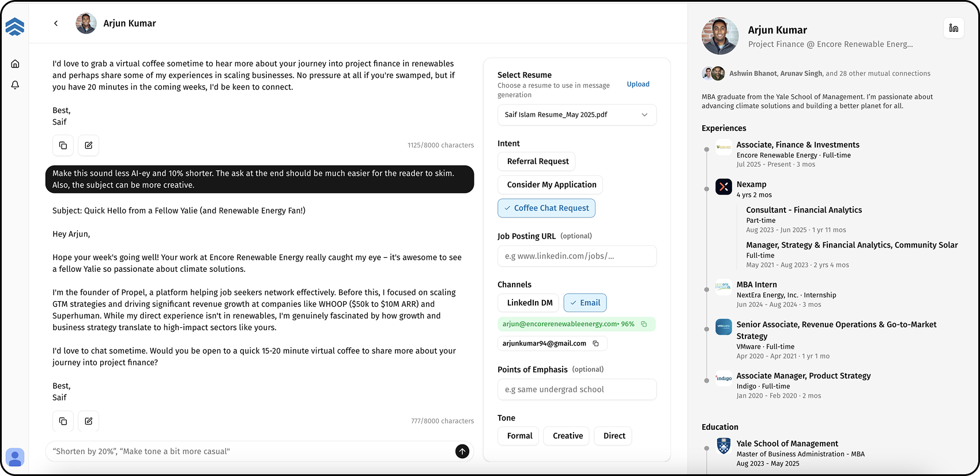Viewport: 980px width, 476px height.
Task: Click the Yale School of Management logo
Action: [x=723, y=445]
